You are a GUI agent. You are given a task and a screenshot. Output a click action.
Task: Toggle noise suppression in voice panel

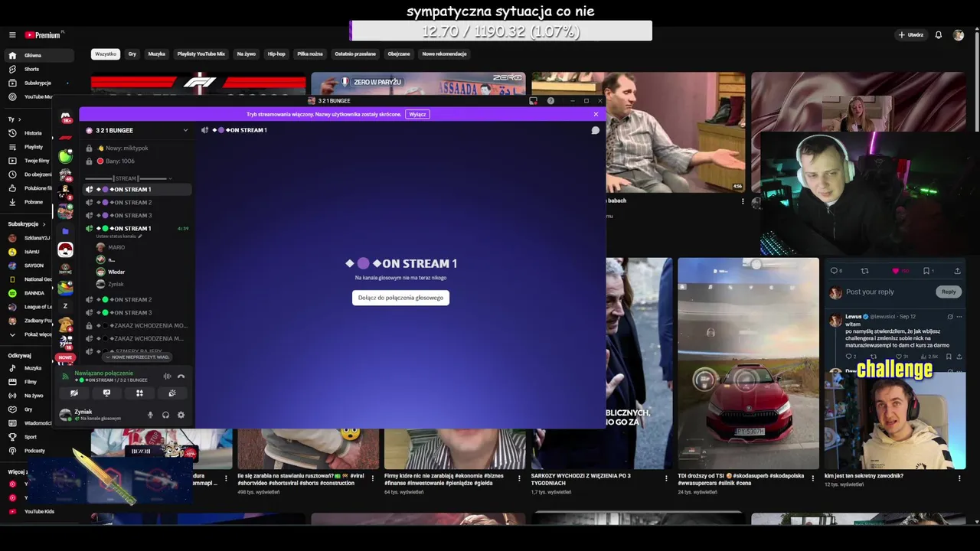click(x=167, y=376)
